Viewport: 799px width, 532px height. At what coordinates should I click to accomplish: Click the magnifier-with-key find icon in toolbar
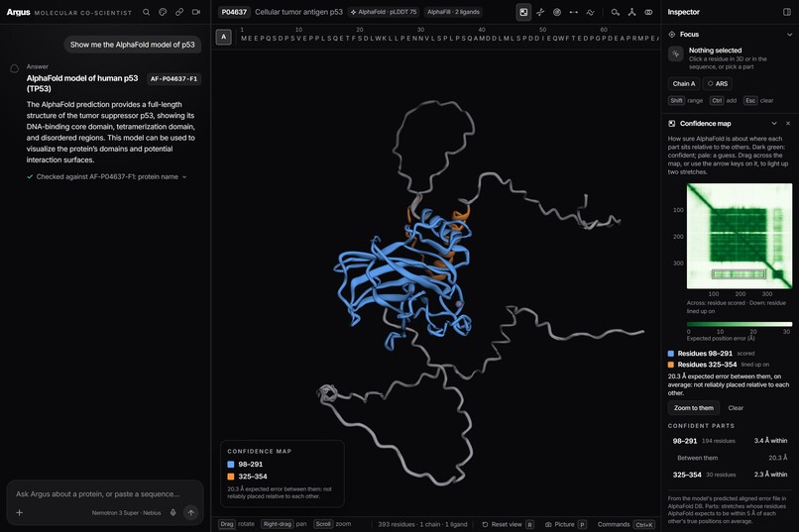click(x=615, y=12)
